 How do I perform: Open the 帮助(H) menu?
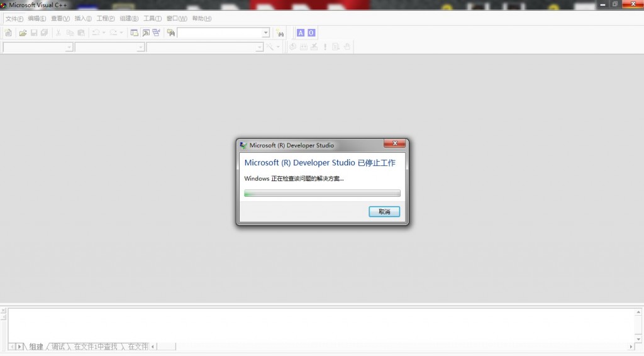(x=202, y=18)
